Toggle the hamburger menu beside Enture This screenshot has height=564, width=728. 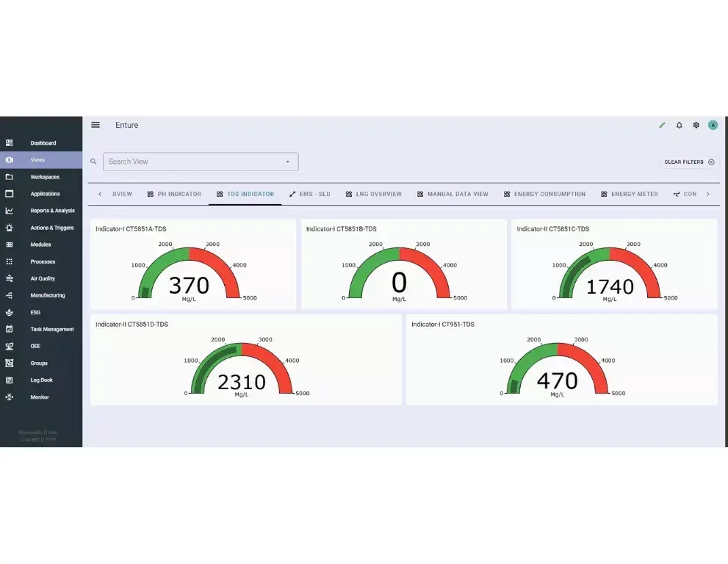point(95,125)
